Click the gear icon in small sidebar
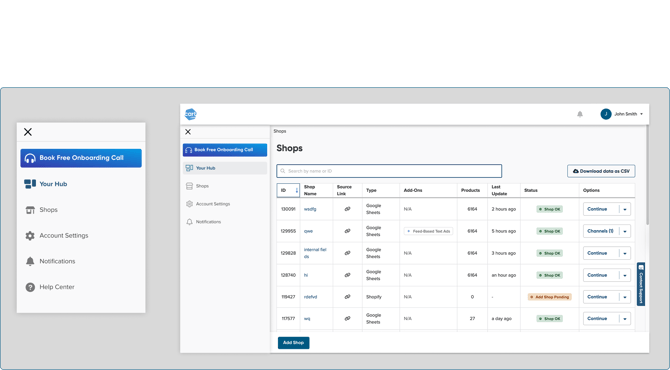The width and height of the screenshot is (670, 370). (189, 204)
